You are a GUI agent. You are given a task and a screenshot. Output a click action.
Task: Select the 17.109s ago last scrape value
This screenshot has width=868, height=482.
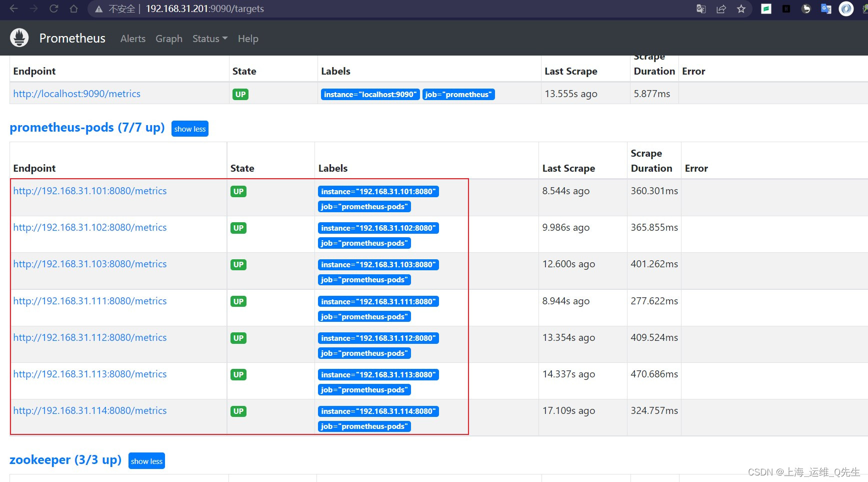click(568, 410)
